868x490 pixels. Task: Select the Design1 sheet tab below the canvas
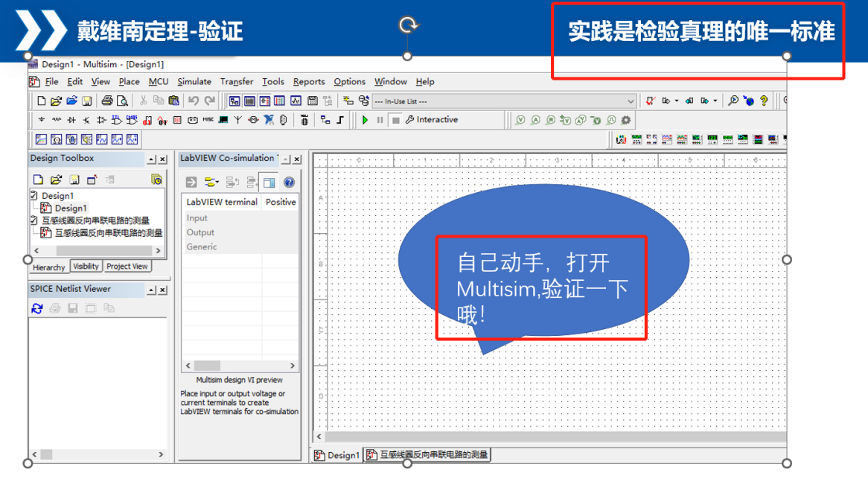338,455
